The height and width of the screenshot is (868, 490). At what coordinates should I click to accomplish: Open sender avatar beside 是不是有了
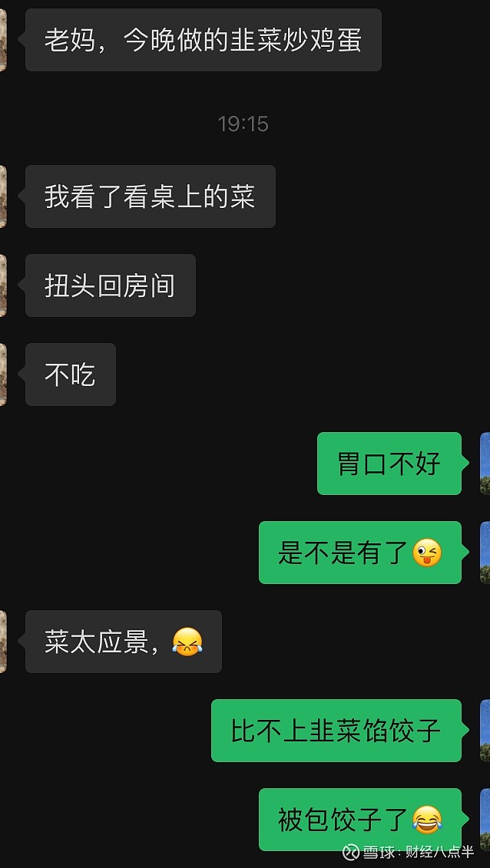485,553
